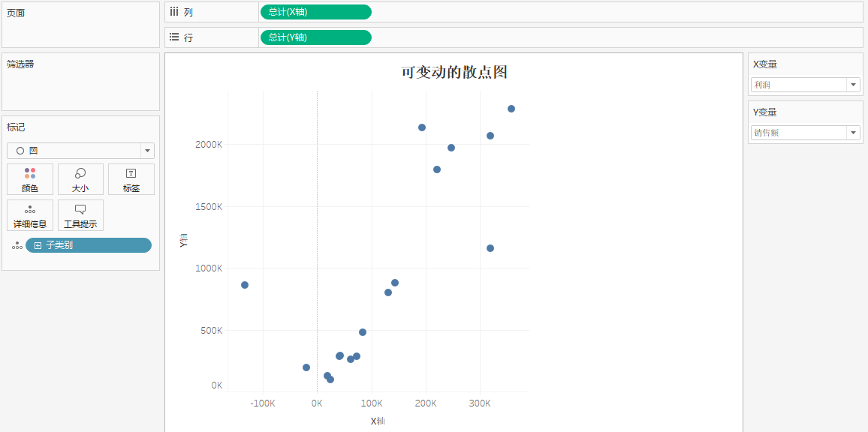Click the X变量 parameter title
The width and height of the screenshot is (868, 432).
click(x=765, y=64)
